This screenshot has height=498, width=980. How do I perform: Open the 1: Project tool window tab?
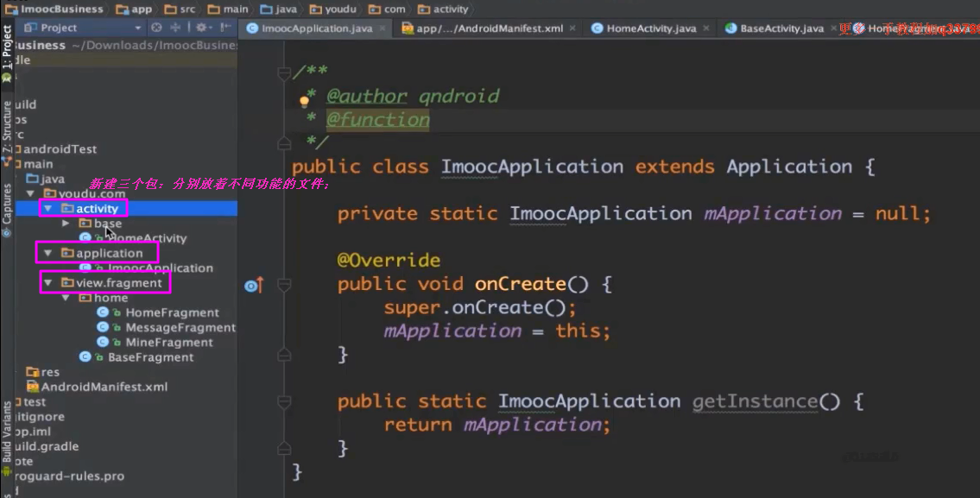[x=7, y=54]
